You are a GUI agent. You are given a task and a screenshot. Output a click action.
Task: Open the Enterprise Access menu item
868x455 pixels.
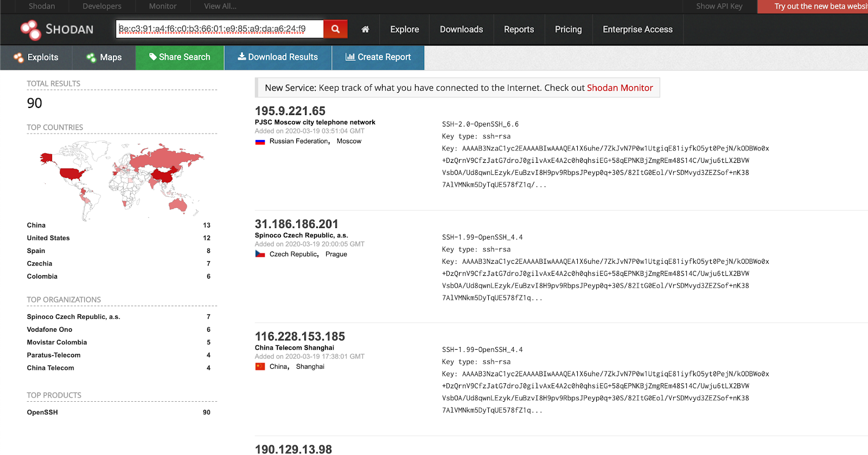(x=638, y=29)
